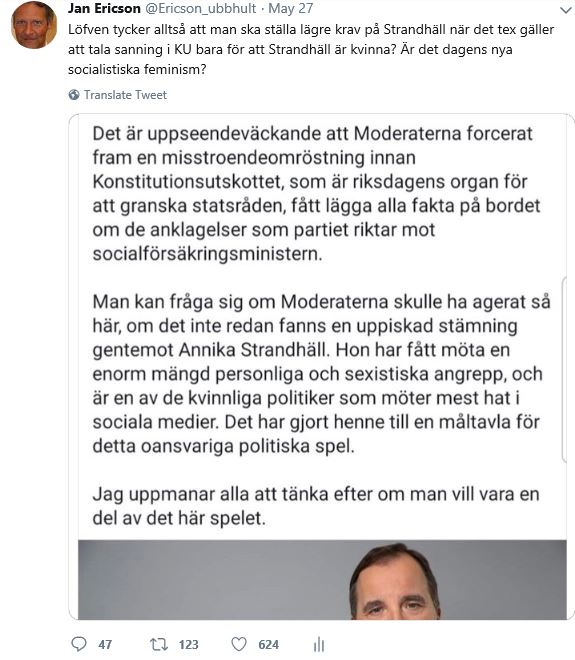Screen dimensions: 575x660
Task: Expand tweet options chevron at top right
Action: (x=566, y=10)
